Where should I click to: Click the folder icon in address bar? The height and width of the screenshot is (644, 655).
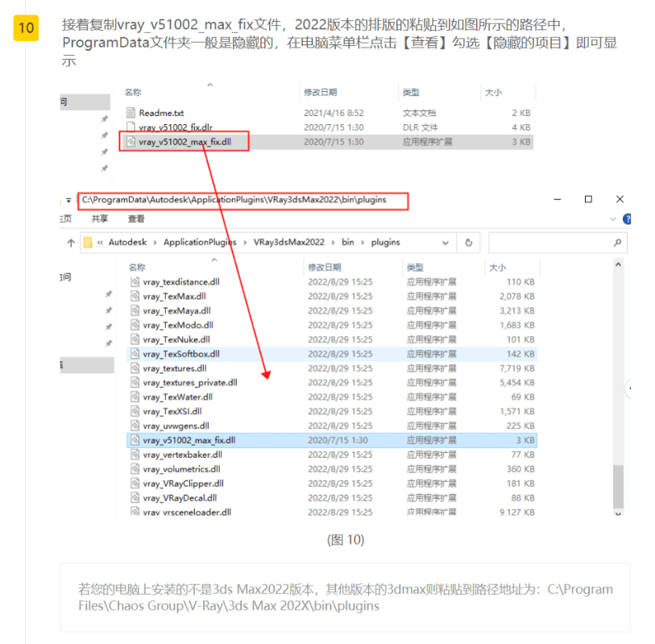coord(87,242)
